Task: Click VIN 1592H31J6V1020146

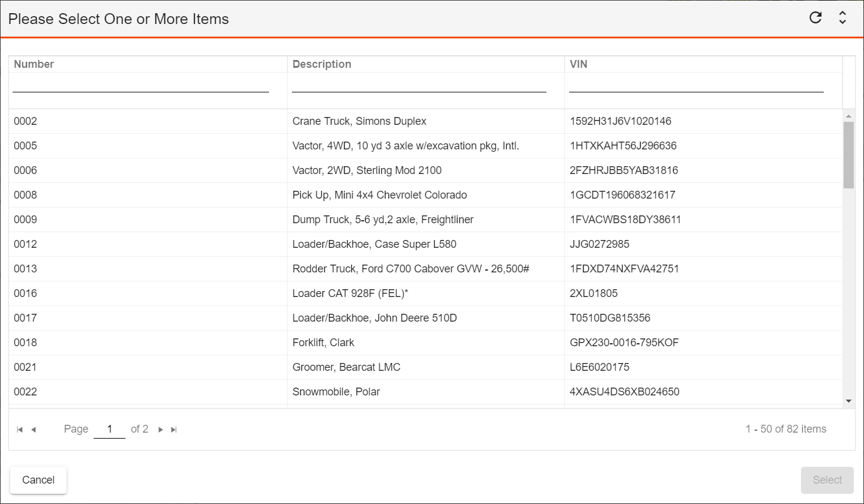Action: click(x=621, y=121)
